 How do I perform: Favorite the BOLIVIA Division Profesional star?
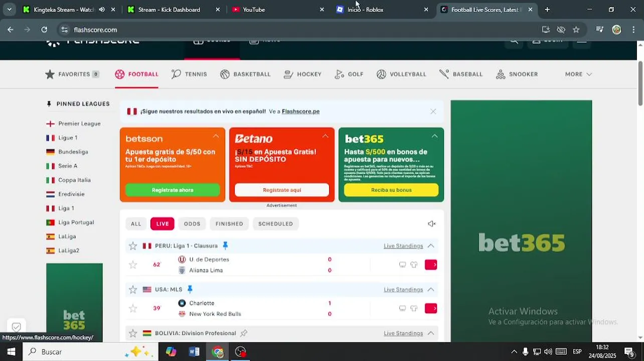click(x=133, y=333)
